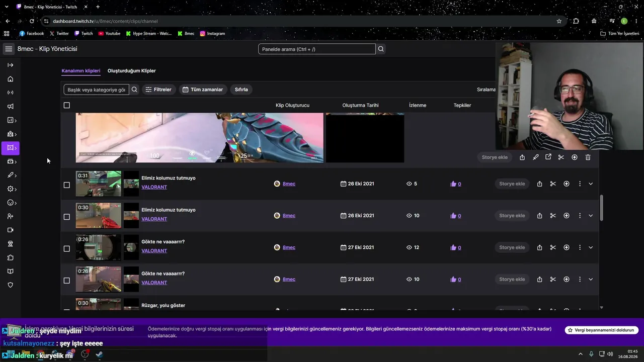Click the browser address bar URL
This screenshot has height=362, width=644.
click(105, 21)
